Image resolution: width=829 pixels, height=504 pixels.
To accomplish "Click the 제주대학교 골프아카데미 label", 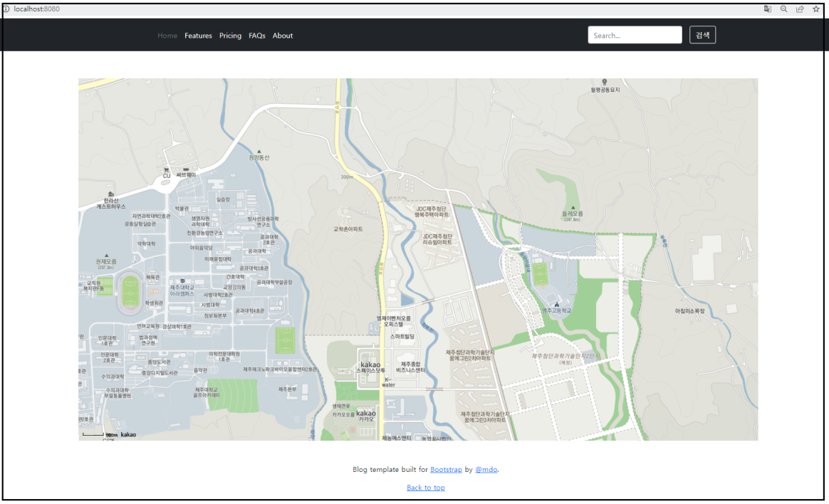I will (207, 392).
